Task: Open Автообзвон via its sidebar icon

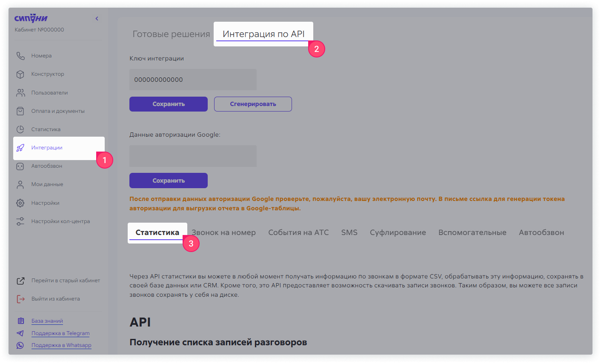Action: click(20, 166)
